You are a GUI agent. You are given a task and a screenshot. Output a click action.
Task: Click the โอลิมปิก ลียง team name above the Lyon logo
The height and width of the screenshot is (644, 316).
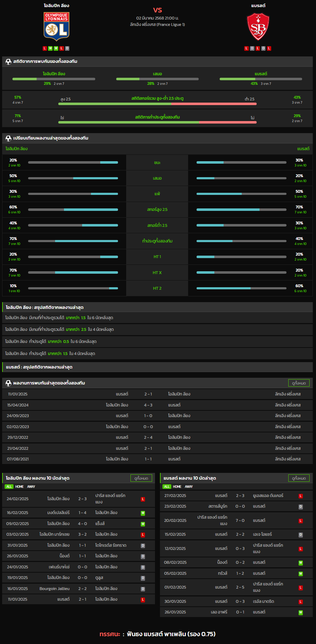tap(57, 6)
